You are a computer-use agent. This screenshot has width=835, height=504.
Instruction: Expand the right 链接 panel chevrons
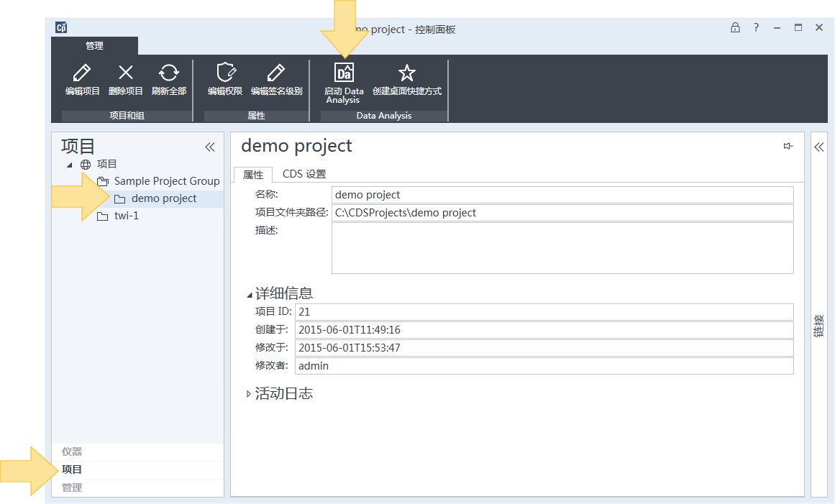pos(819,147)
